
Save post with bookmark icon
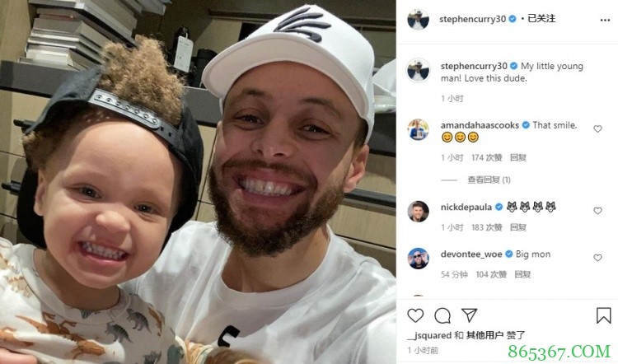click(603, 315)
